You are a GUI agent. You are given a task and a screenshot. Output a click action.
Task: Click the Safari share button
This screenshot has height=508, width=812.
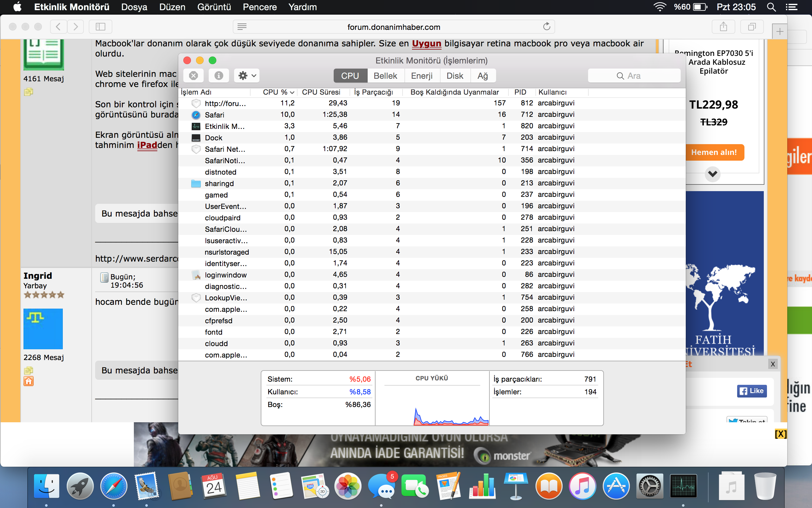tap(724, 27)
